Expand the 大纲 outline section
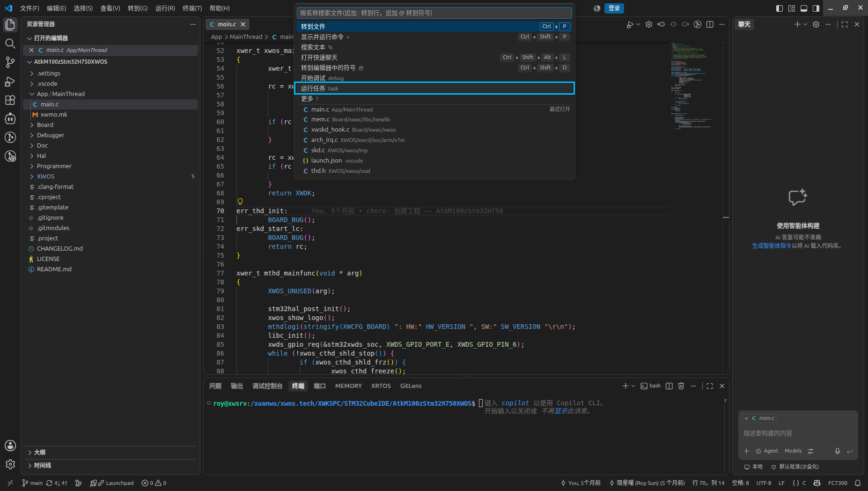868x491 pixels. pos(110,453)
